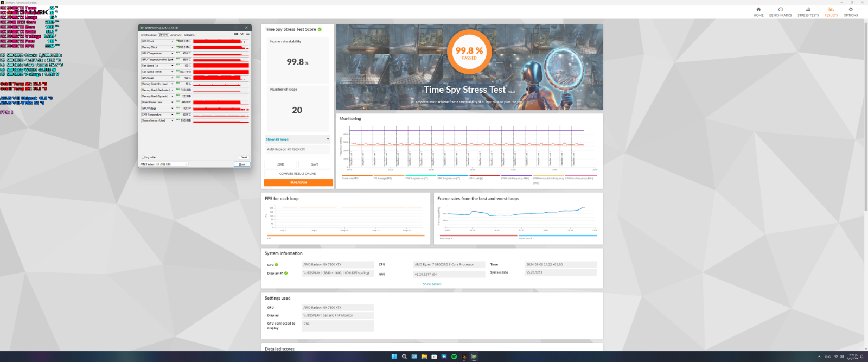Click the 3DMark page scrollbar up arrow
868x362 pixels.
point(866,21)
